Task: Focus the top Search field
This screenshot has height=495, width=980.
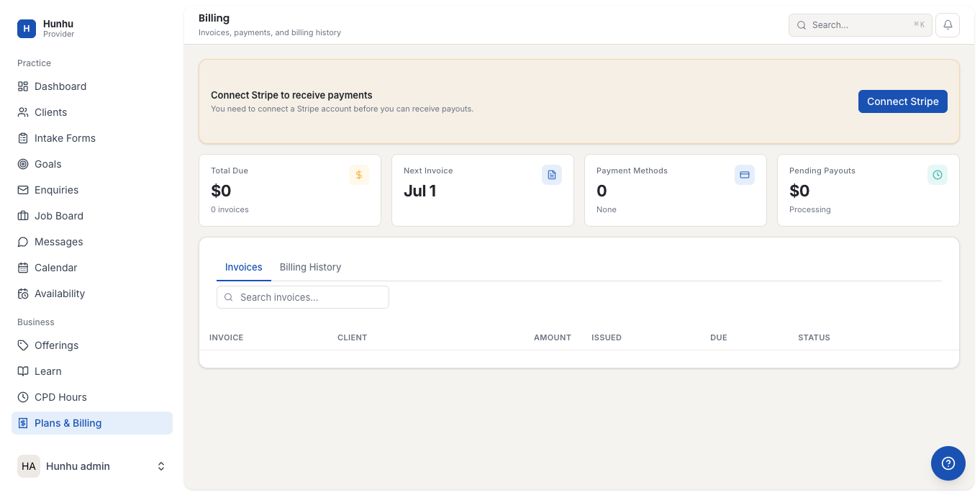Action: [x=860, y=25]
